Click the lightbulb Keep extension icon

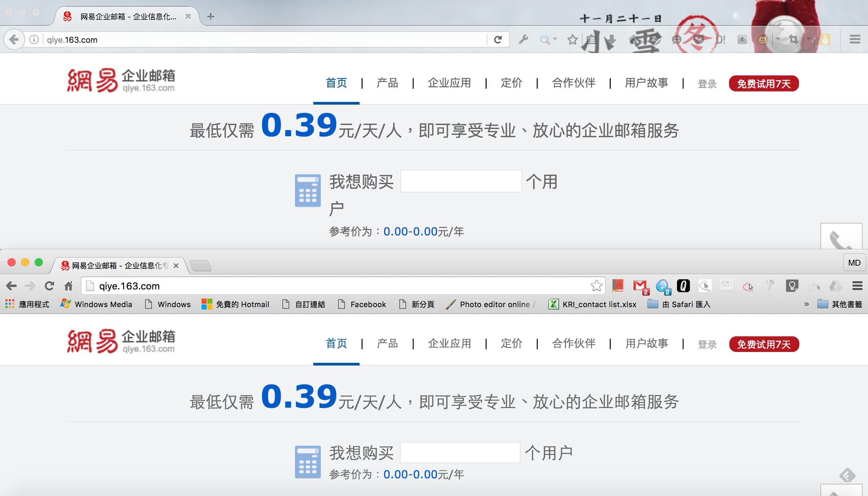pyautogui.click(x=792, y=286)
